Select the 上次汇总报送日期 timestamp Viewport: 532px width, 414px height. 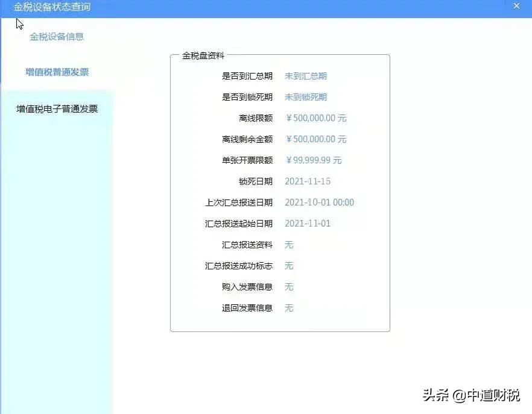pos(319,202)
